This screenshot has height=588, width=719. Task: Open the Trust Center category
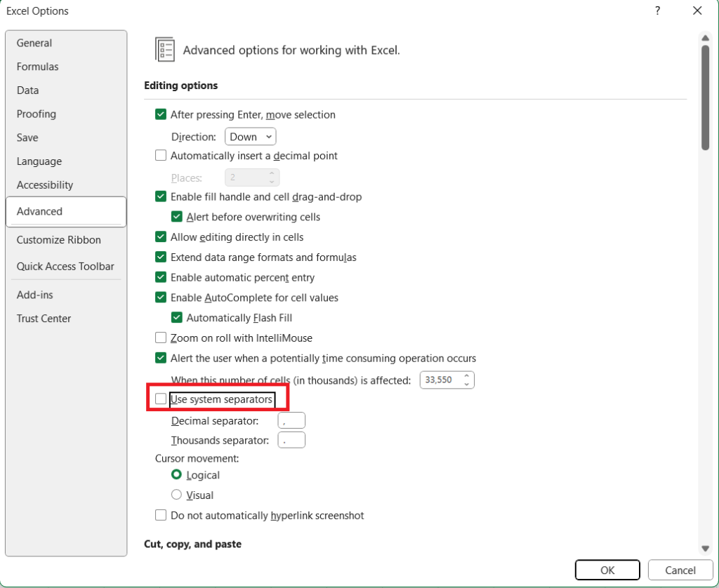[44, 319]
